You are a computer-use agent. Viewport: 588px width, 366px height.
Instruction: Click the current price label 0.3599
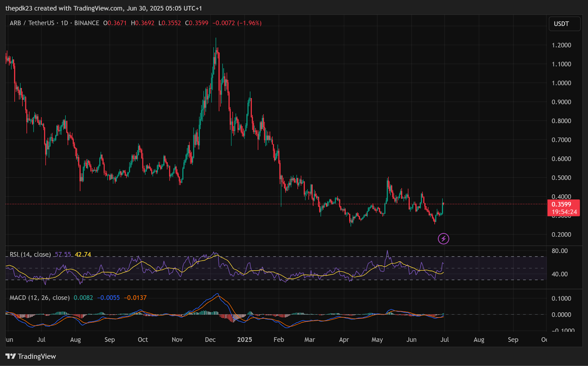coord(562,204)
